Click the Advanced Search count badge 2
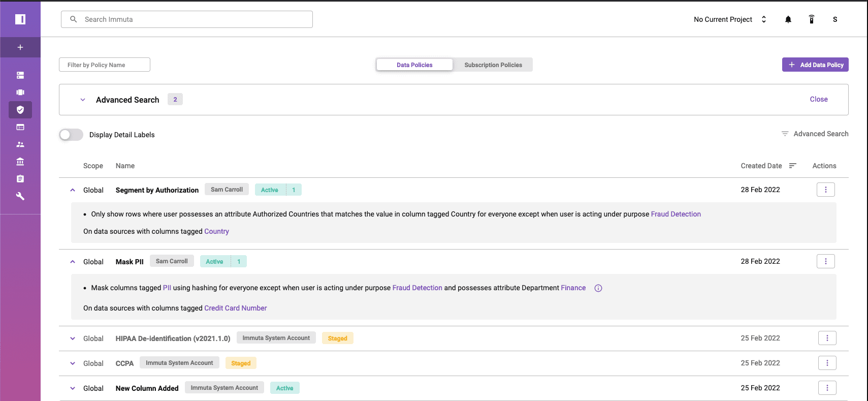868x401 pixels. (175, 99)
